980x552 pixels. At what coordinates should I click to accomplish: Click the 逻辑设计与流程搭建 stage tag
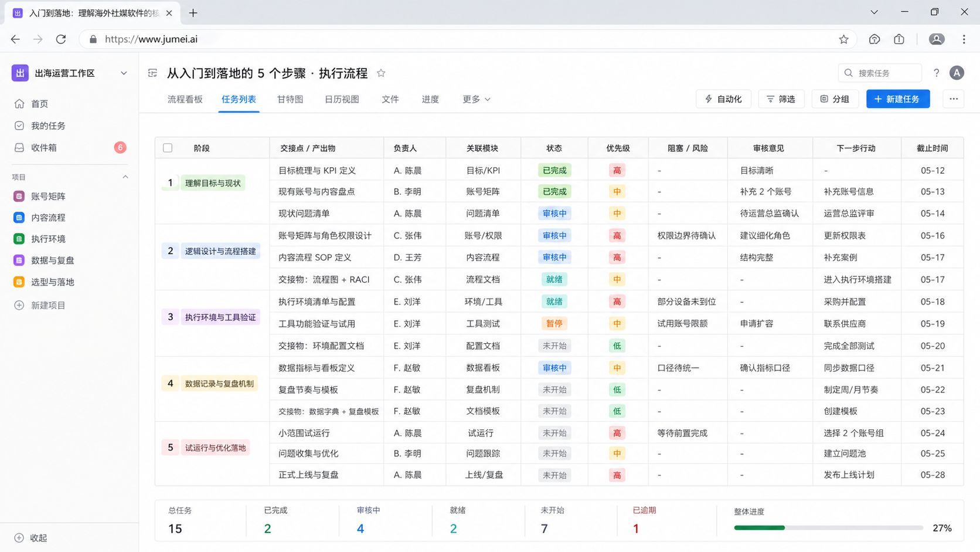click(x=220, y=251)
